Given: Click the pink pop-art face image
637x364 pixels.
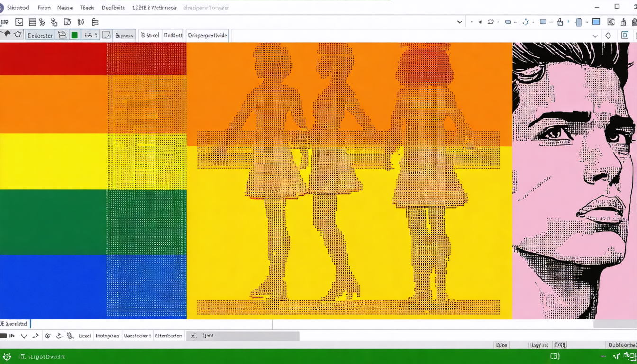Looking at the screenshot, I should [x=574, y=180].
